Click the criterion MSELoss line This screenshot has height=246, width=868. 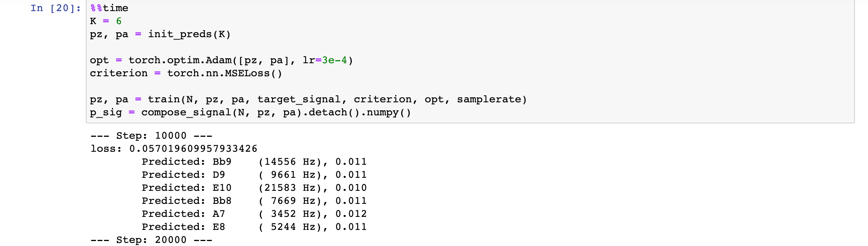tap(186, 73)
